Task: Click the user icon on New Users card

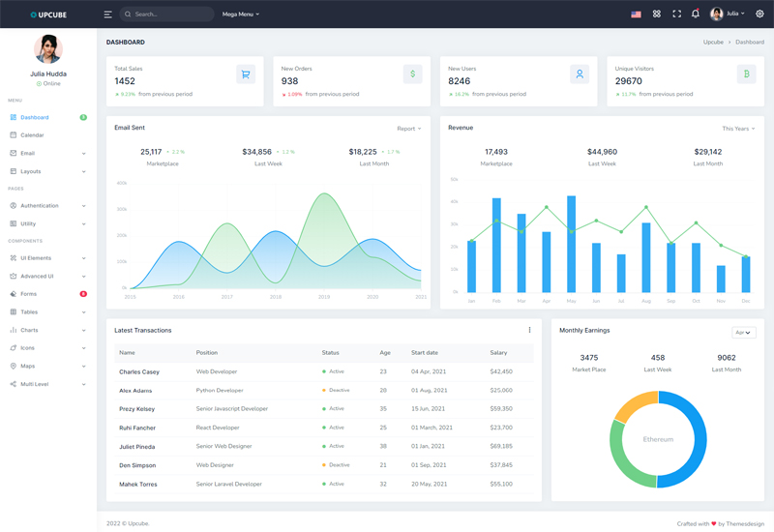Action: [x=580, y=74]
